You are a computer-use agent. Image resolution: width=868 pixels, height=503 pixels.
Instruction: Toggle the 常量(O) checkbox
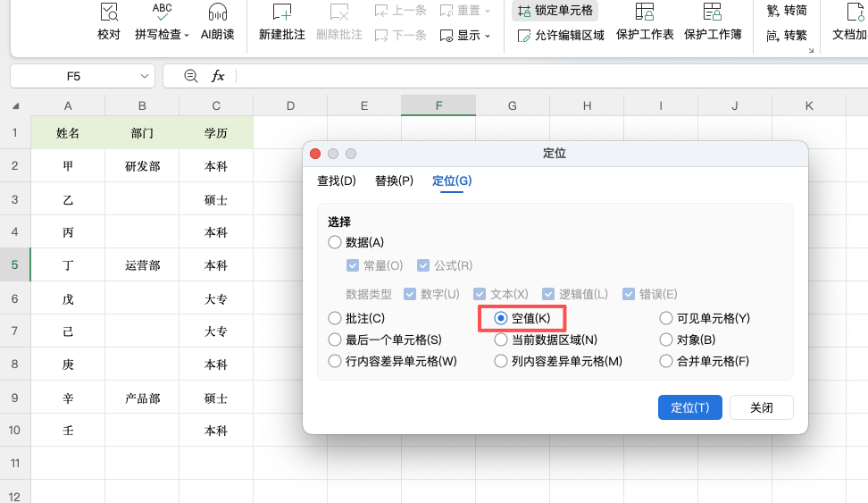point(353,265)
